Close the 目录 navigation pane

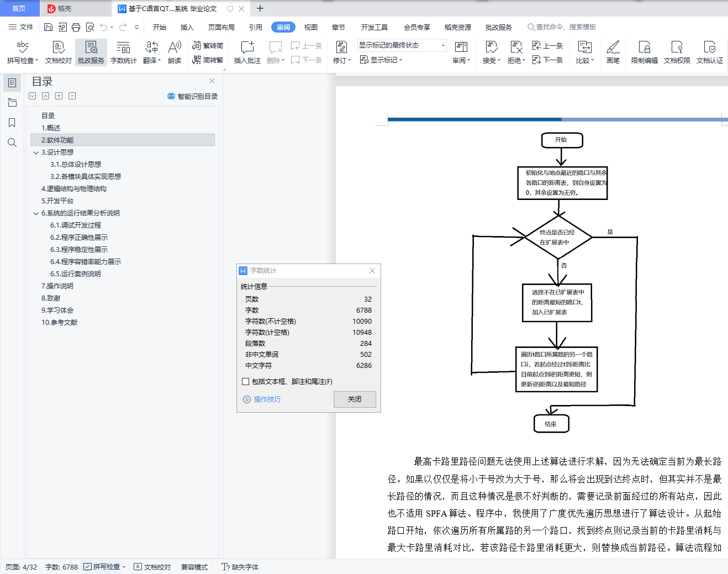(212, 81)
